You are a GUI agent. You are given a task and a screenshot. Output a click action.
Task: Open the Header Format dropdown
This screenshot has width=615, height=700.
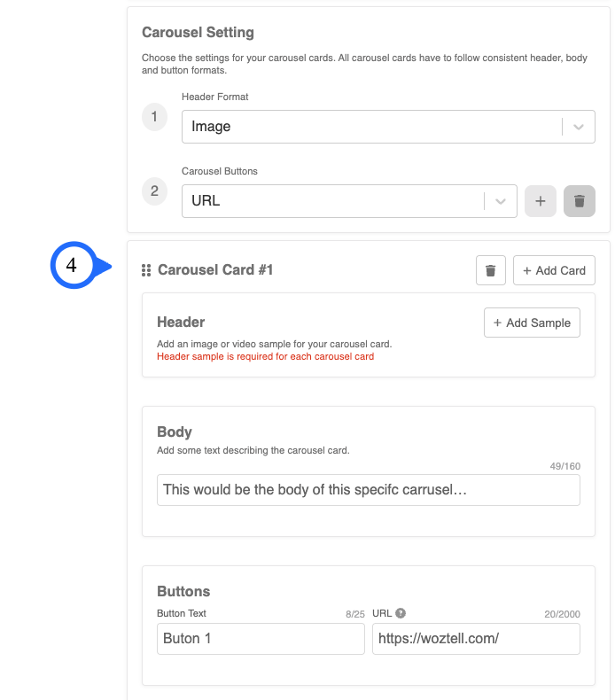[388, 127]
